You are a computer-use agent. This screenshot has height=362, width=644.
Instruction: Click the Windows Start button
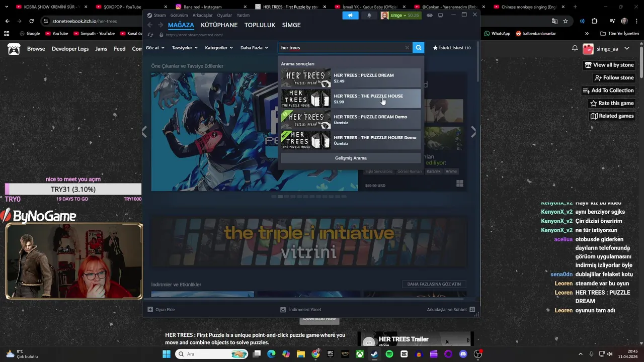(167, 354)
